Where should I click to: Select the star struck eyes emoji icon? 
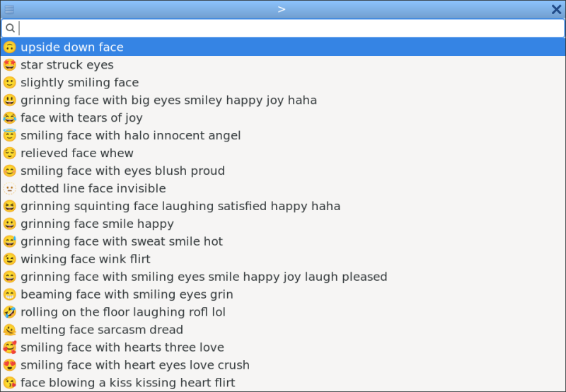click(9, 65)
